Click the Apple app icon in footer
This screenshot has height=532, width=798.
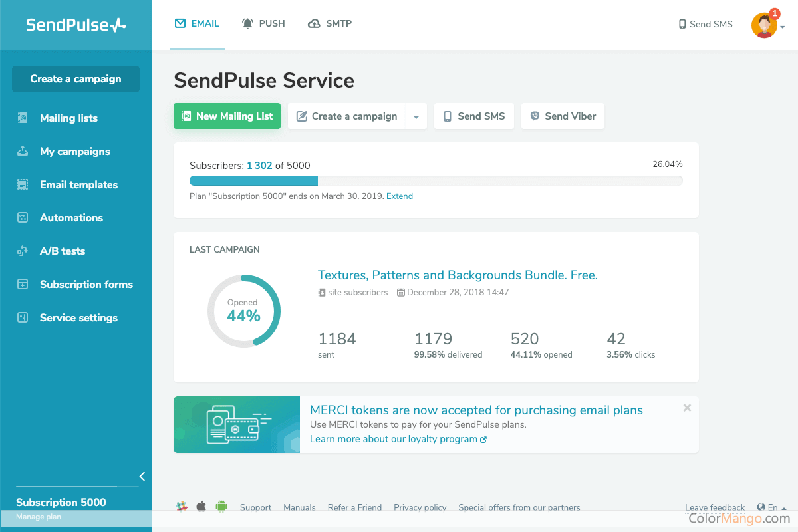201,507
